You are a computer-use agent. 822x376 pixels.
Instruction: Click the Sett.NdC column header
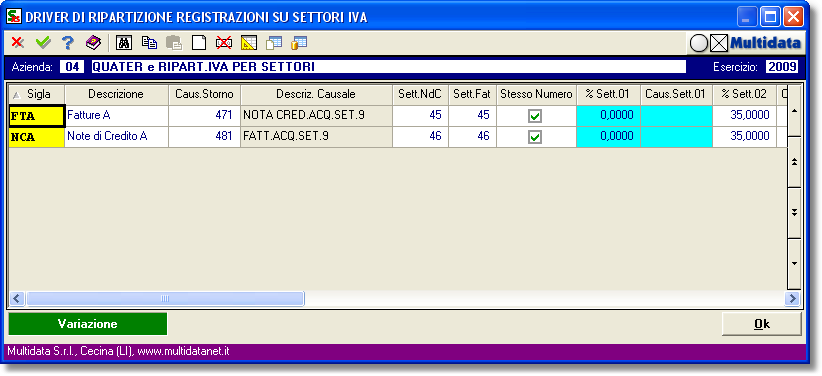click(420, 94)
